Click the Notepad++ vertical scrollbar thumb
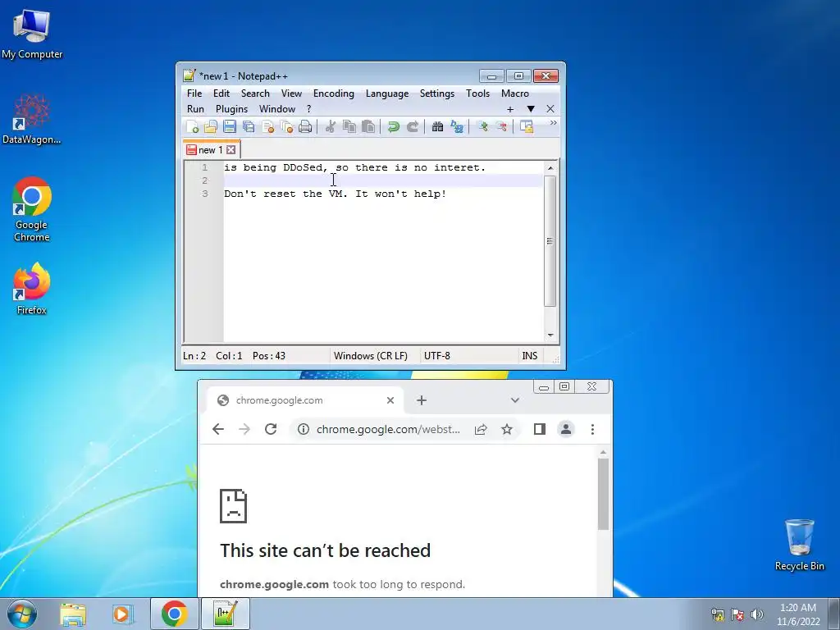840x630 pixels. (x=550, y=241)
